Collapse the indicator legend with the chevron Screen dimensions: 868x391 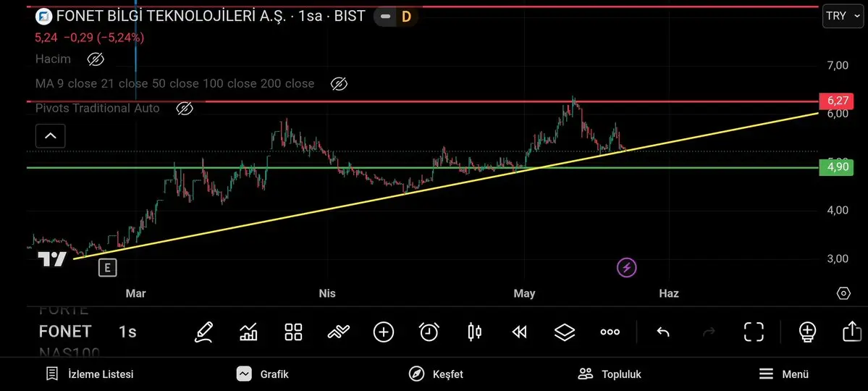[x=51, y=135]
